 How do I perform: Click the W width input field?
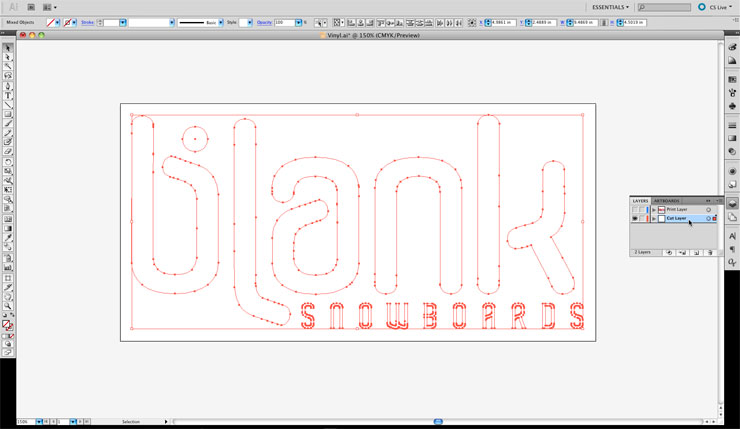pyautogui.click(x=585, y=23)
